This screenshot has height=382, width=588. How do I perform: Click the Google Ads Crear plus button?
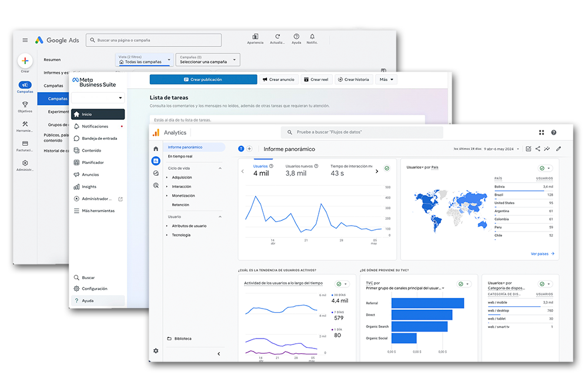pos(25,61)
